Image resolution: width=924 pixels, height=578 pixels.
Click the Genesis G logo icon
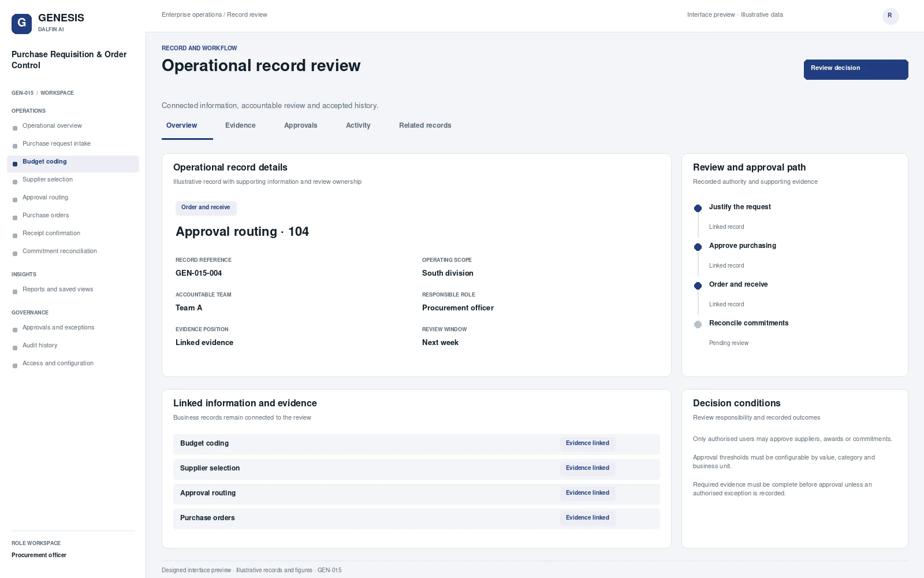click(22, 24)
